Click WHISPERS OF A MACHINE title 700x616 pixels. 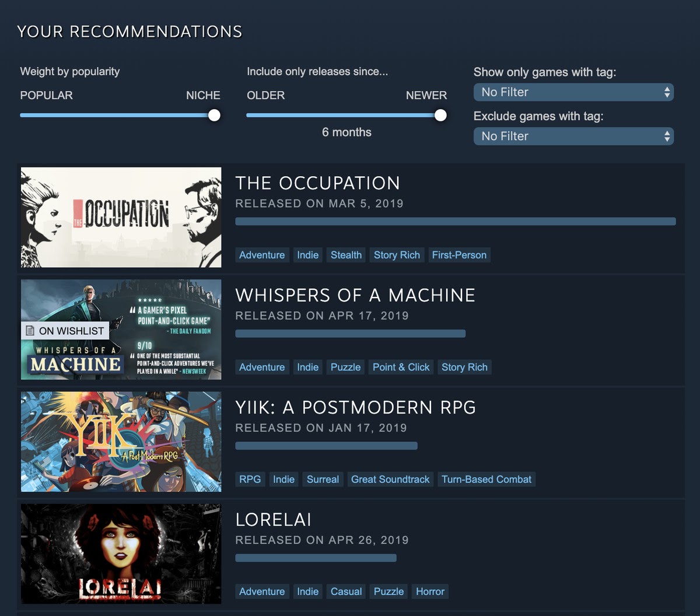[355, 295]
